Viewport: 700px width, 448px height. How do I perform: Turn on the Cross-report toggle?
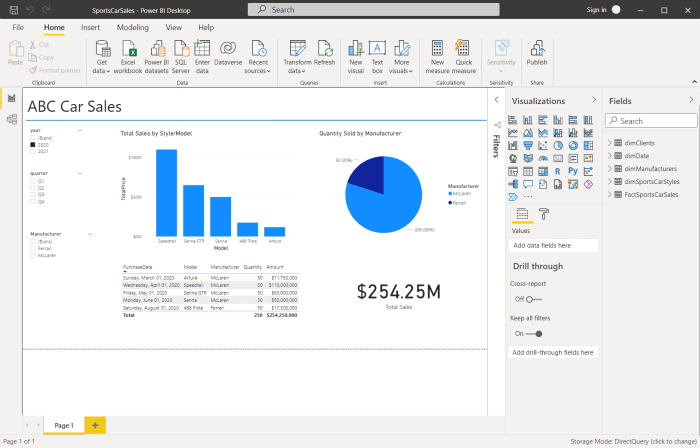click(x=534, y=299)
